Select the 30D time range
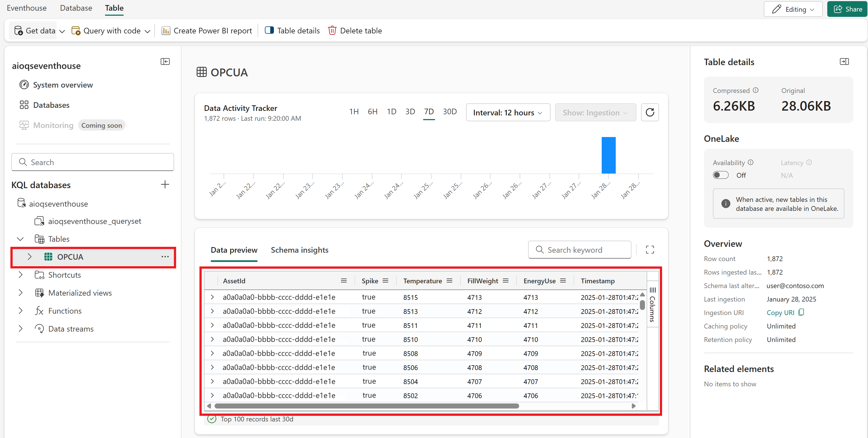 449,111
